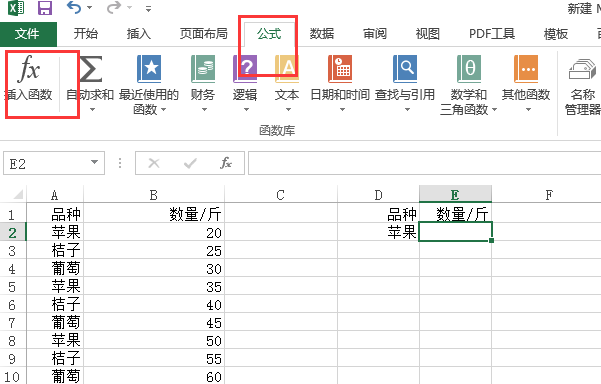This screenshot has width=601, height=384.
Task: Click the Undo arrow icon
Action: tap(74, 7)
